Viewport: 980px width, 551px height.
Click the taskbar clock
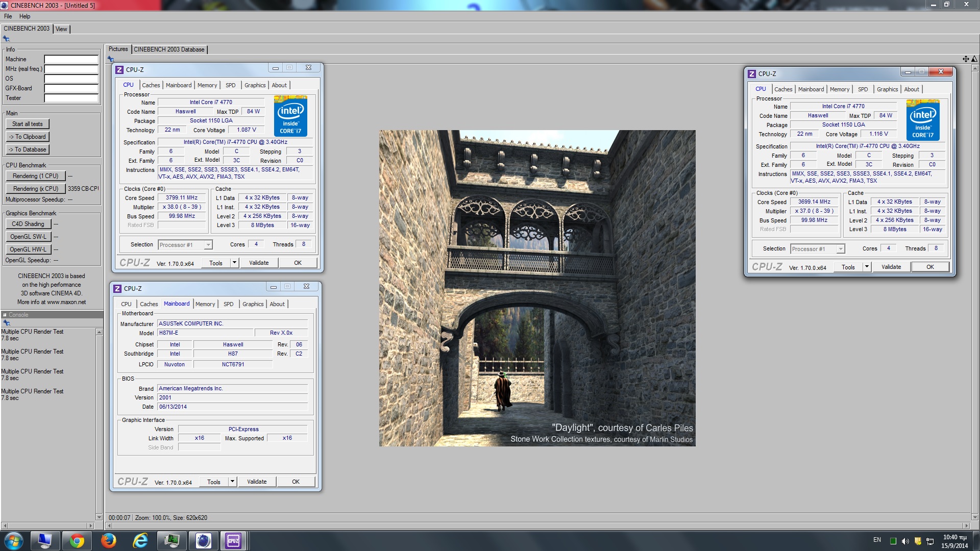pos(954,541)
